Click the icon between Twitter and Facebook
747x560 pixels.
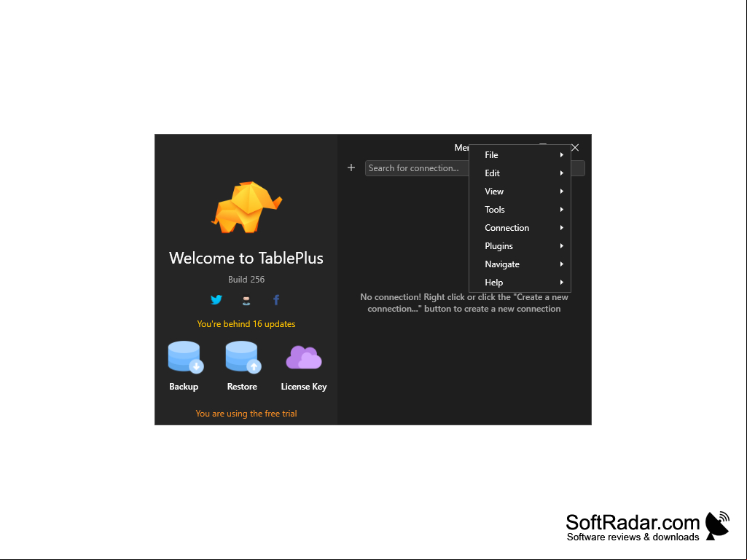pyautogui.click(x=246, y=300)
